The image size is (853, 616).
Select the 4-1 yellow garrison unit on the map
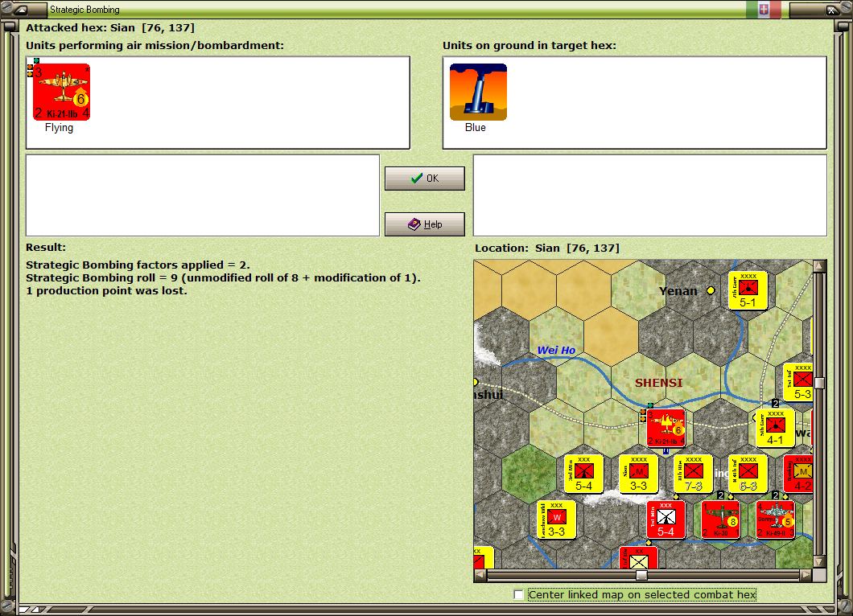coord(775,429)
